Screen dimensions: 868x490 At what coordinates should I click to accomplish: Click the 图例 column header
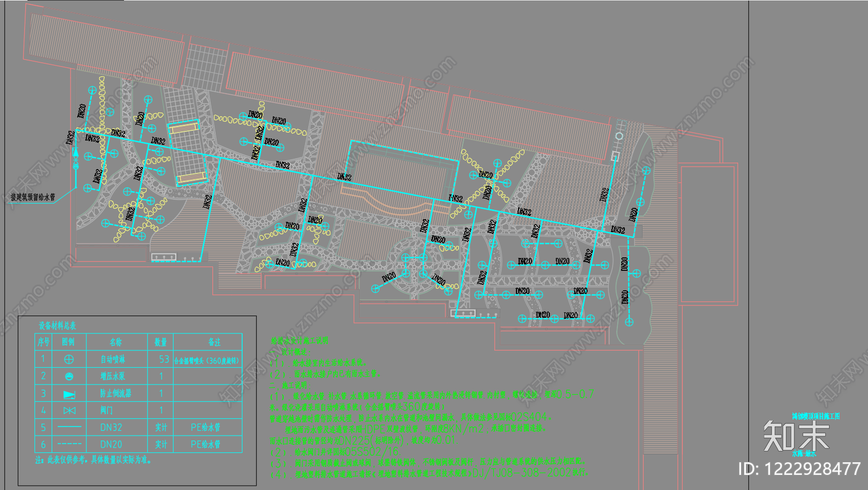[68, 342]
